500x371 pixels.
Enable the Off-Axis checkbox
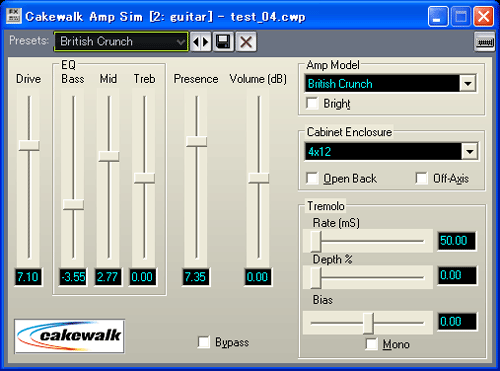[x=422, y=178]
